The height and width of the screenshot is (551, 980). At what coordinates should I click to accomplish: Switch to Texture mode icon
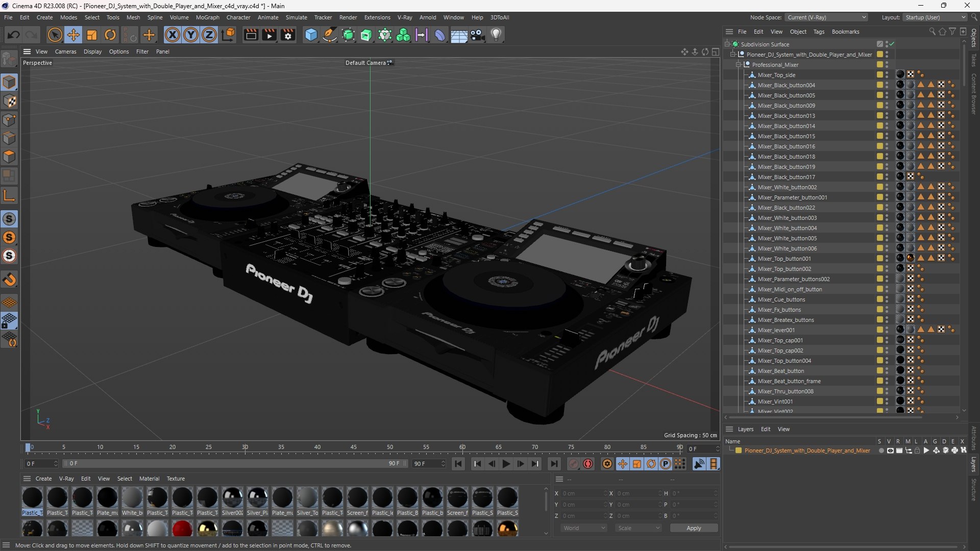10,101
